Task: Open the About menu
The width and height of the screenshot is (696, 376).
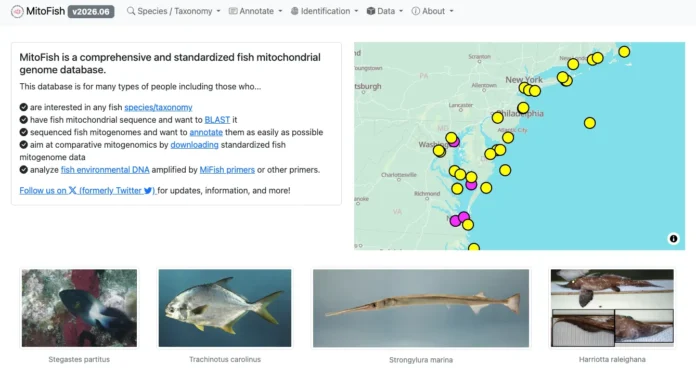Action: click(433, 11)
